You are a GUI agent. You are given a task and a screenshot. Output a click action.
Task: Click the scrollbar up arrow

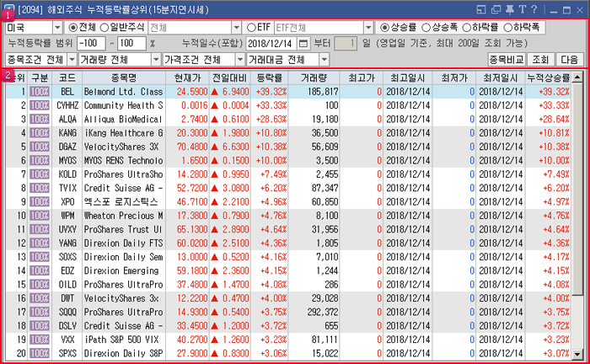(x=577, y=78)
